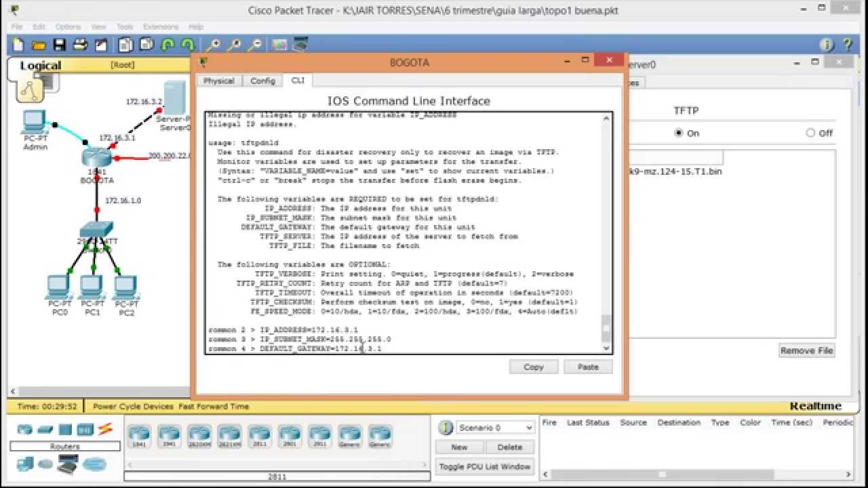This screenshot has height=488, width=868.
Task: Save the topology with the floppy icon
Action: pyautogui.click(x=60, y=45)
